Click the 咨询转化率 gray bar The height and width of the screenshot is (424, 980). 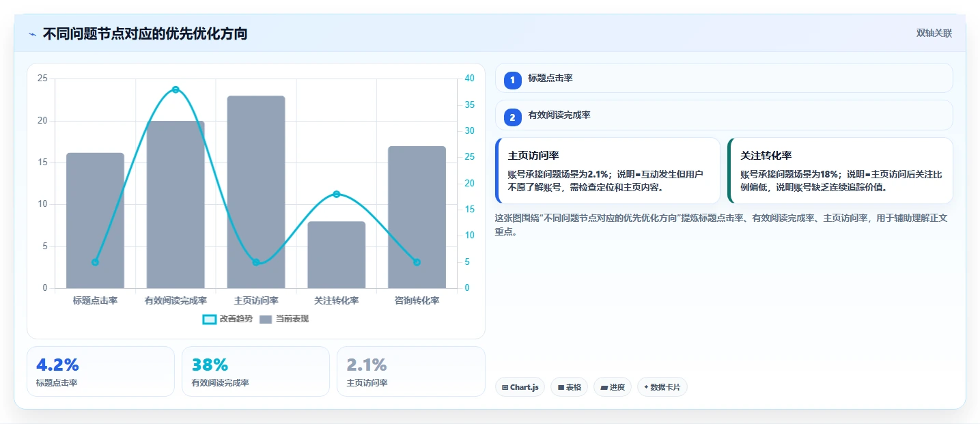point(417,217)
